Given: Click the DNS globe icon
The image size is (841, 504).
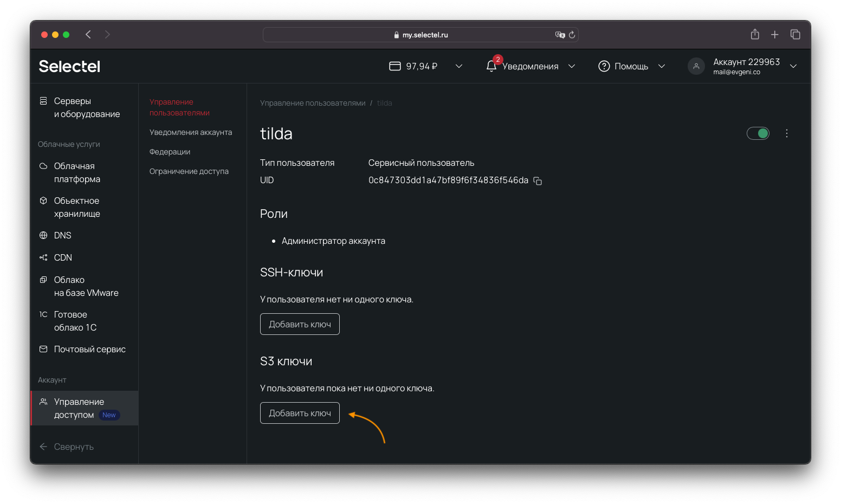Looking at the screenshot, I should pyautogui.click(x=43, y=235).
